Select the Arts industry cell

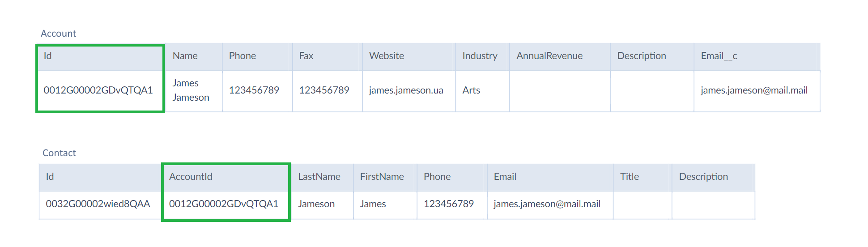(482, 91)
